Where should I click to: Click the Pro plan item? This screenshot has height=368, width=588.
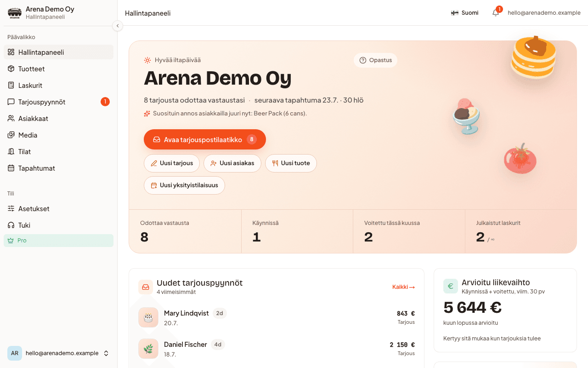[x=58, y=240]
